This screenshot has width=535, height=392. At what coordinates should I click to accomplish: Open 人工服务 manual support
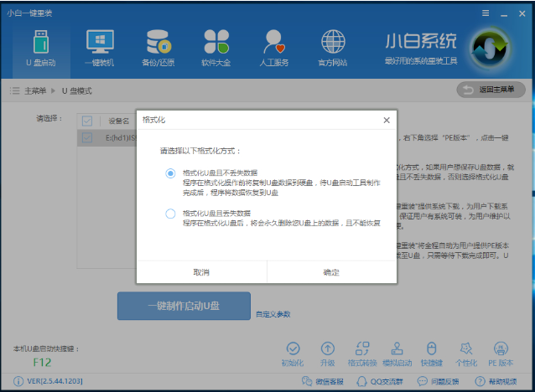click(x=274, y=47)
